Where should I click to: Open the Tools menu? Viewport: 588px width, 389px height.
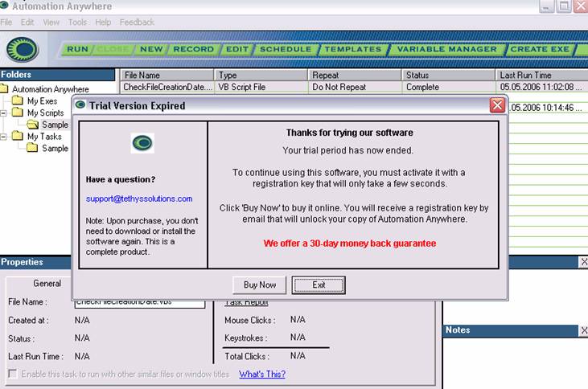[77, 23]
